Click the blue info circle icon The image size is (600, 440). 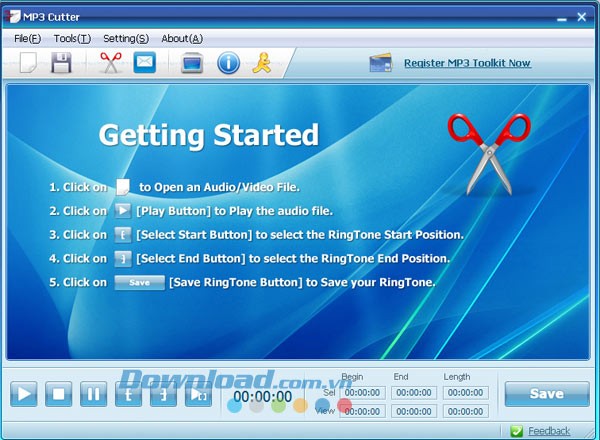228,63
